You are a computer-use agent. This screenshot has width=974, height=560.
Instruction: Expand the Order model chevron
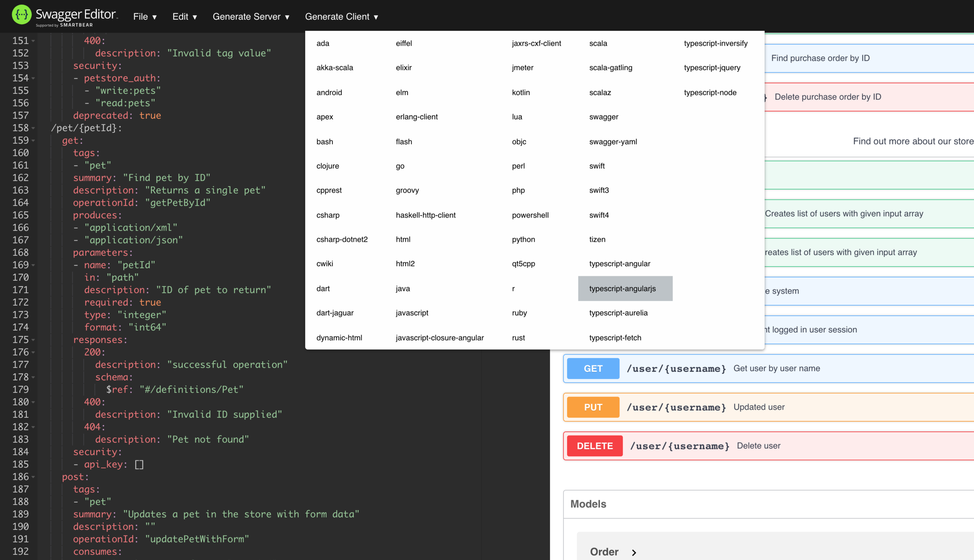634,552
